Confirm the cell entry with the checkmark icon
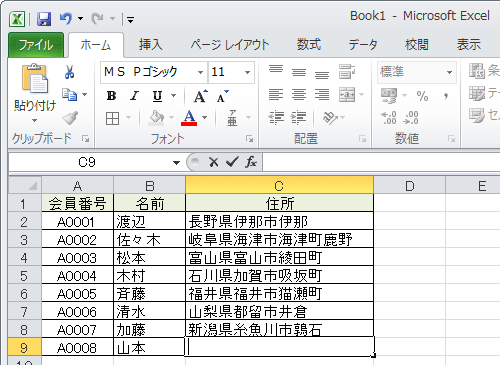The image size is (500, 365). click(x=232, y=162)
